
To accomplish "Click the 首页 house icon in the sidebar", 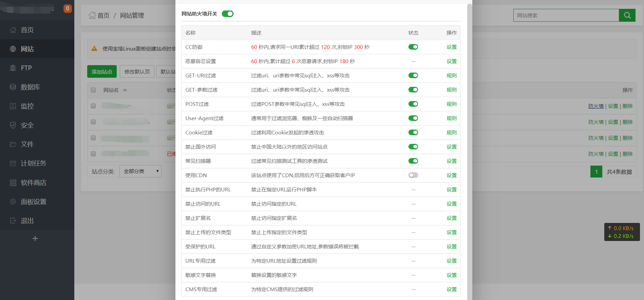I will [13, 30].
